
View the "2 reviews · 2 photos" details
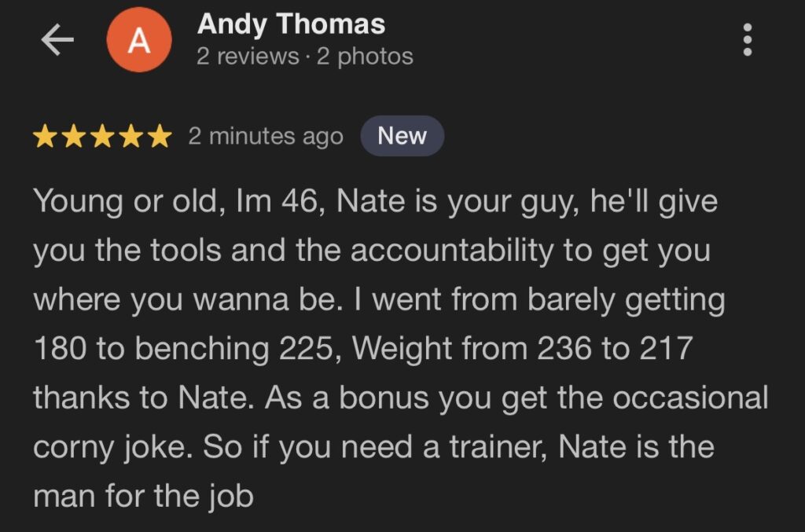pos(304,57)
